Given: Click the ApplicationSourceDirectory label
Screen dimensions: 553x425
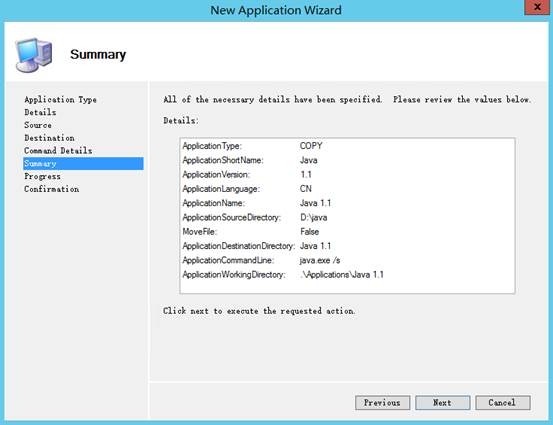Looking at the screenshot, I should coord(231,218).
